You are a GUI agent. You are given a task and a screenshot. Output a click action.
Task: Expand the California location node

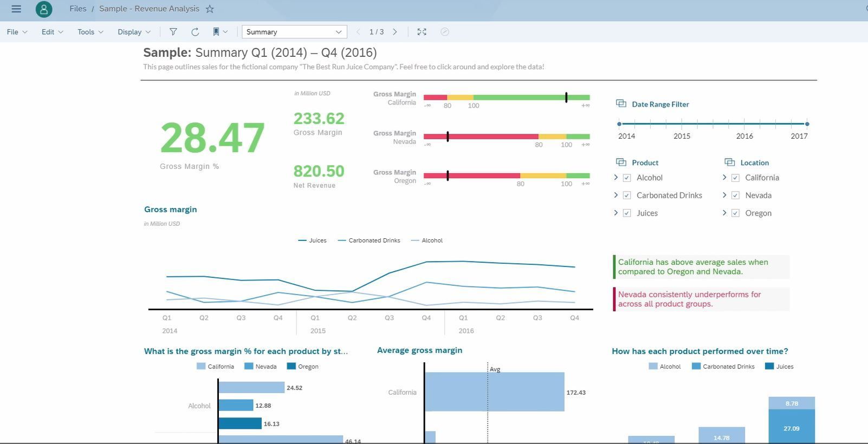tap(724, 177)
